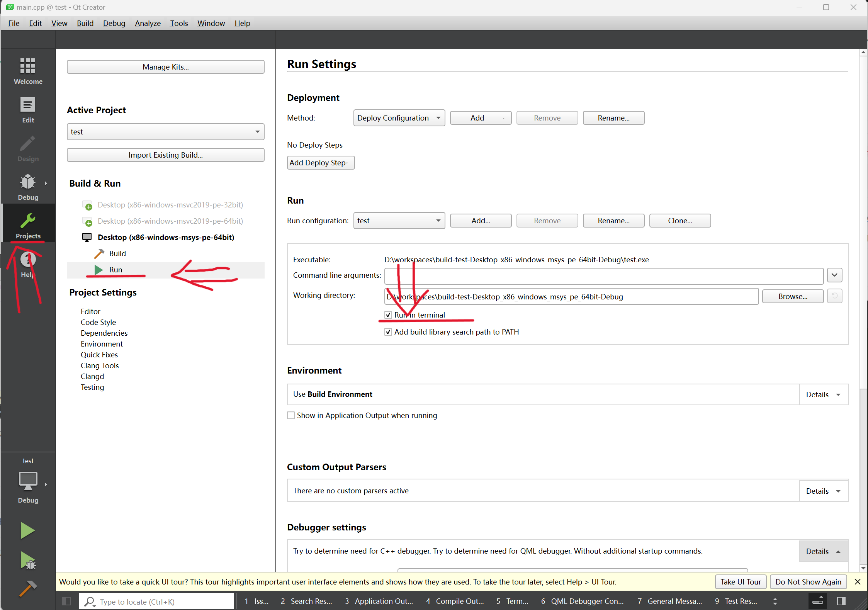
Task: Open Build settings under msys kit
Action: click(x=117, y=253)
